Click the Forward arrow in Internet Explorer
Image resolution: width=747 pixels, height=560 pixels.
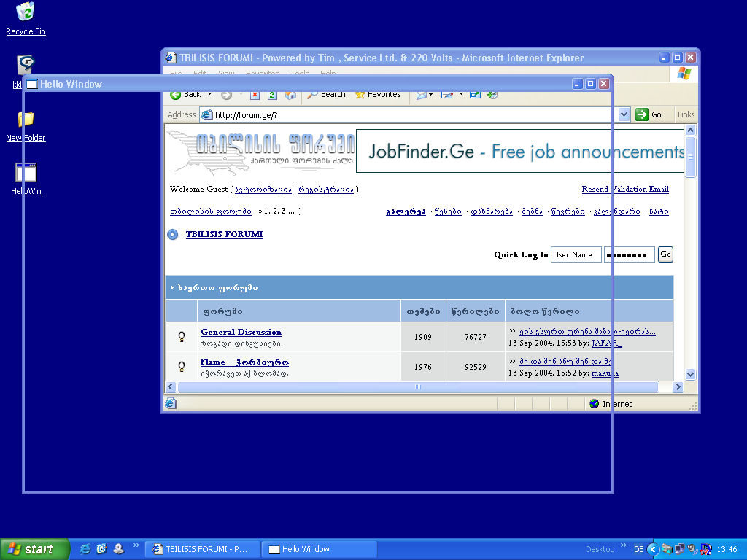point(226,95)
